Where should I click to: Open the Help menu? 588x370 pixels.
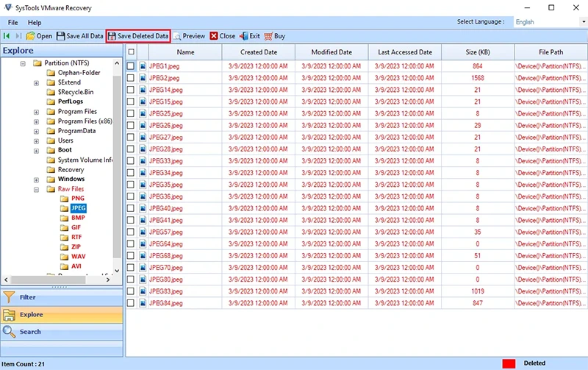click(35, 23)
